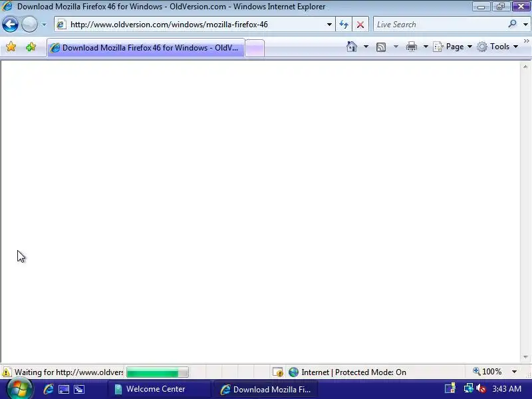The image size is (532, 399).
Task: Open the Page menu
Action: [452, 47]
